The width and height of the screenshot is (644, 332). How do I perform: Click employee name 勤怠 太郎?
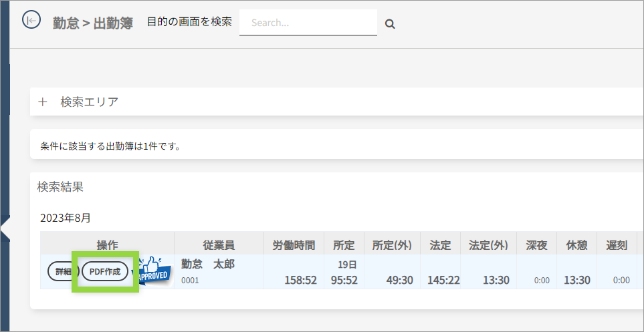[208, 264]
